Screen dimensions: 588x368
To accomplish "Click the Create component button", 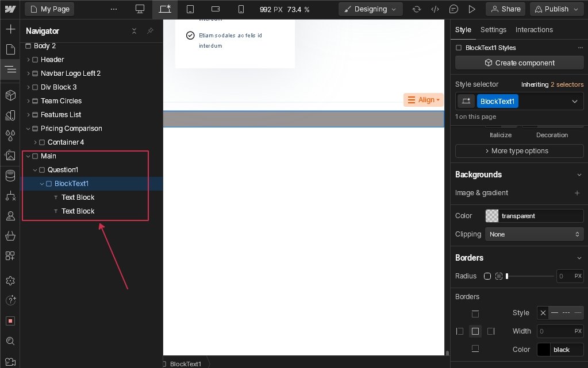I will pyautogui.click(x=519, y=63).
